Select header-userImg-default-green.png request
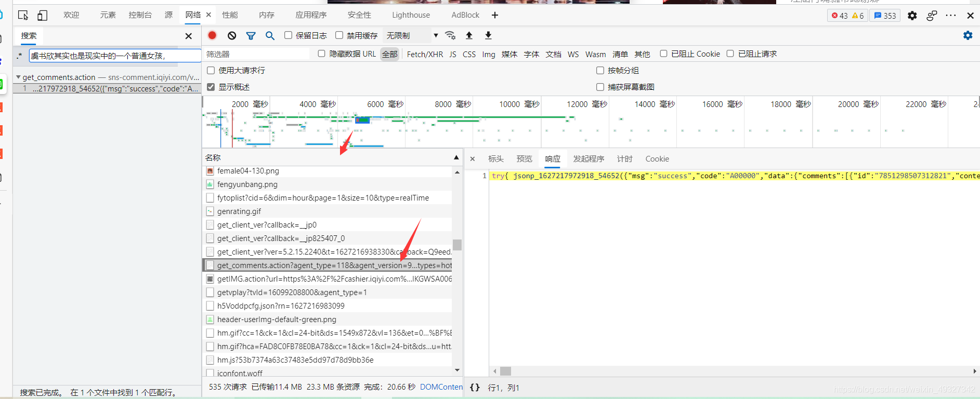 pos(327,320)
